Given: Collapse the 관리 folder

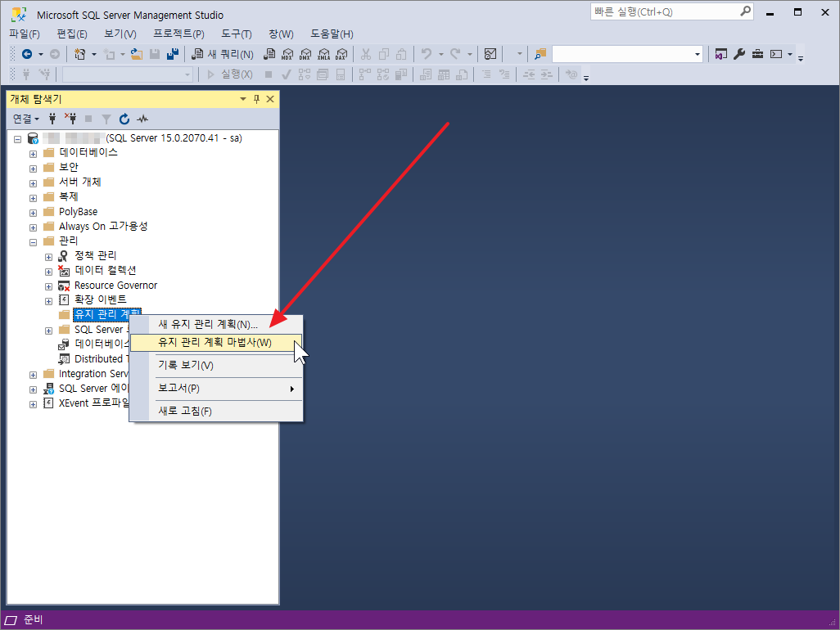Looking at the screenshot, I should (x=34, y=242).
